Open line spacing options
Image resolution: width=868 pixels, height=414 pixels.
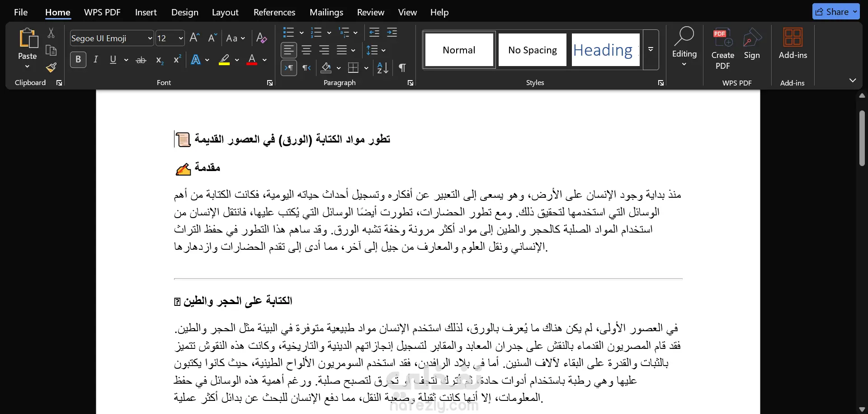[x=372, y=50]
